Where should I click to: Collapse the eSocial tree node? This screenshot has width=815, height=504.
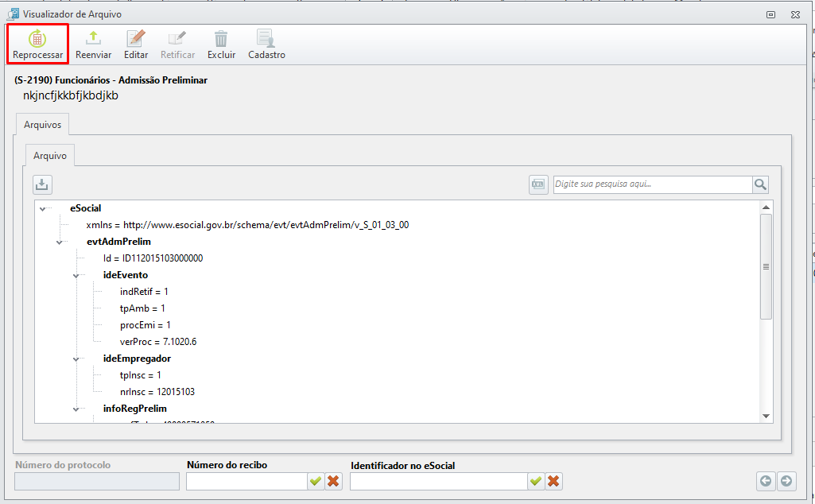(x=43, y=209)
